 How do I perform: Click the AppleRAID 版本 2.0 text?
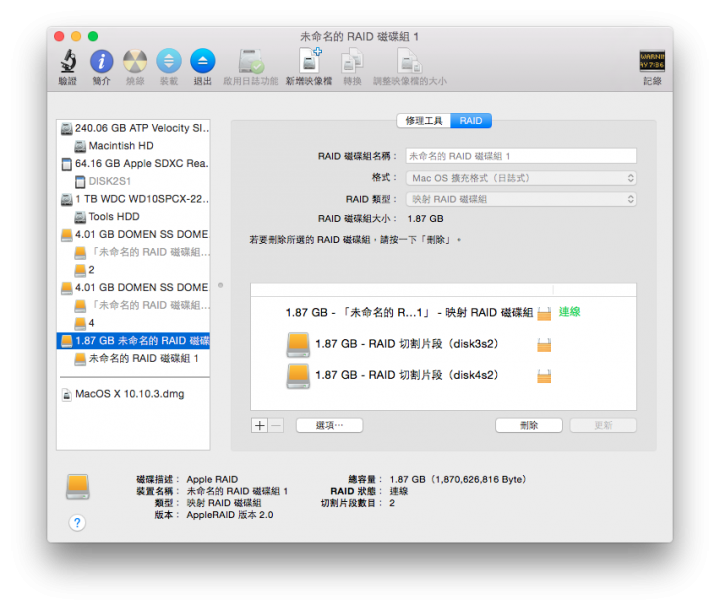[230, 515]
